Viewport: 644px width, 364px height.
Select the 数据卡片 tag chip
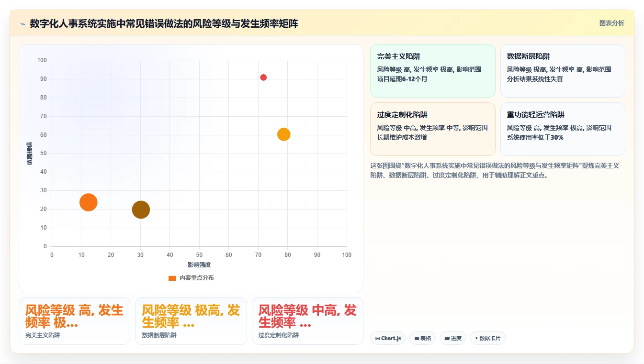click(x=487, y=338)
